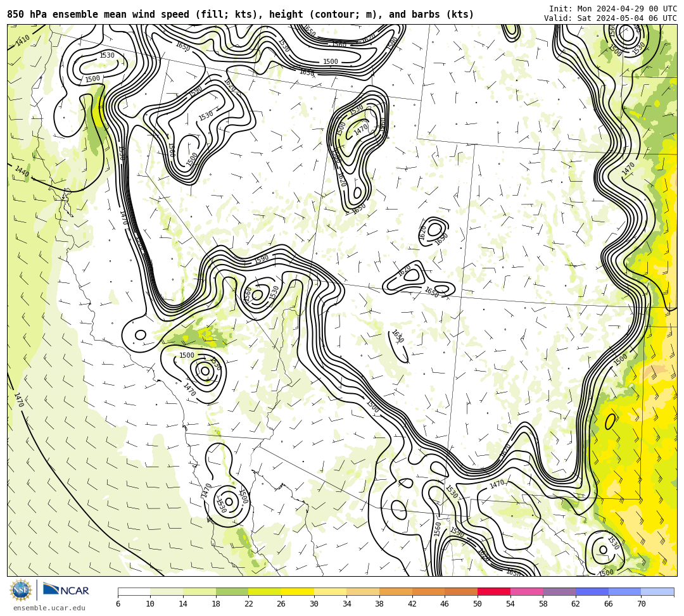The height and width of the screenshot is (616, 684).
Task: Click the colorbar tick label 34
Action: [347, 604]
